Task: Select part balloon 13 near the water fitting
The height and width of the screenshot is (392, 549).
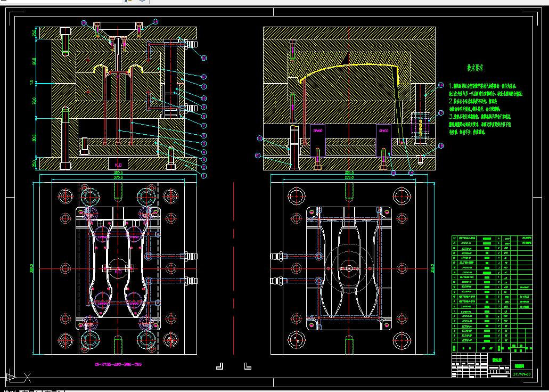Action: (204, 58)
